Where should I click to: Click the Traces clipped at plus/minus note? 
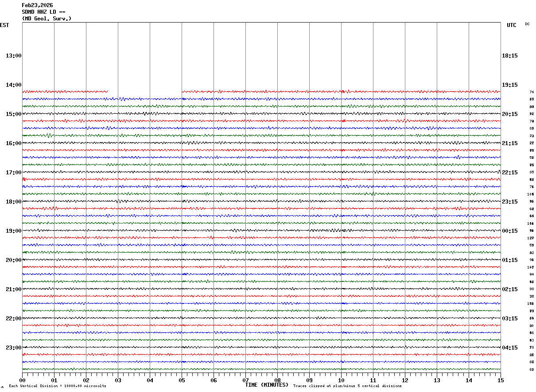[x=347, y=386]
